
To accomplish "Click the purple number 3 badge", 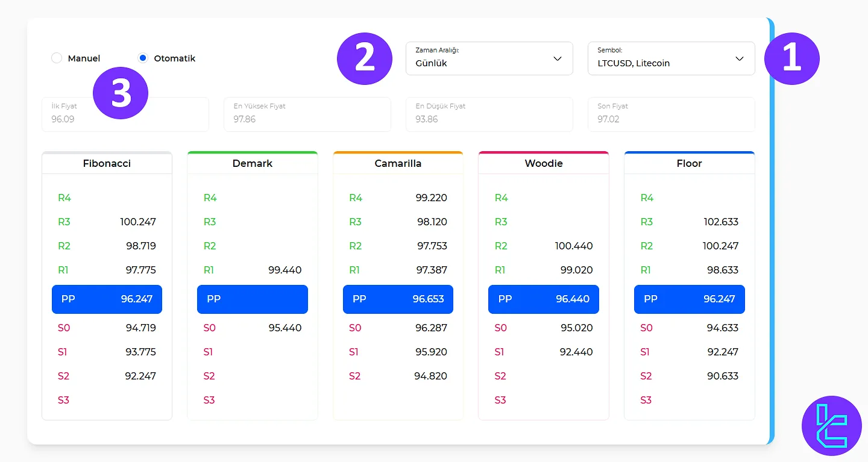I will pos(121,92).
